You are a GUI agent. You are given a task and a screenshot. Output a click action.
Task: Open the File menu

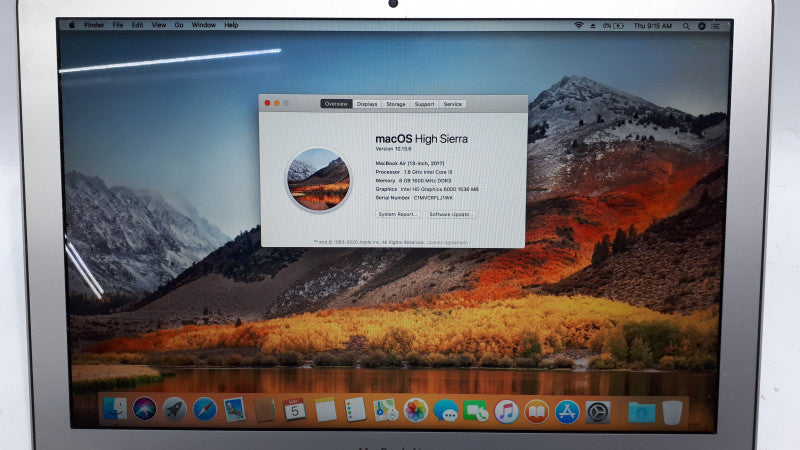click(x=118, y=24)
